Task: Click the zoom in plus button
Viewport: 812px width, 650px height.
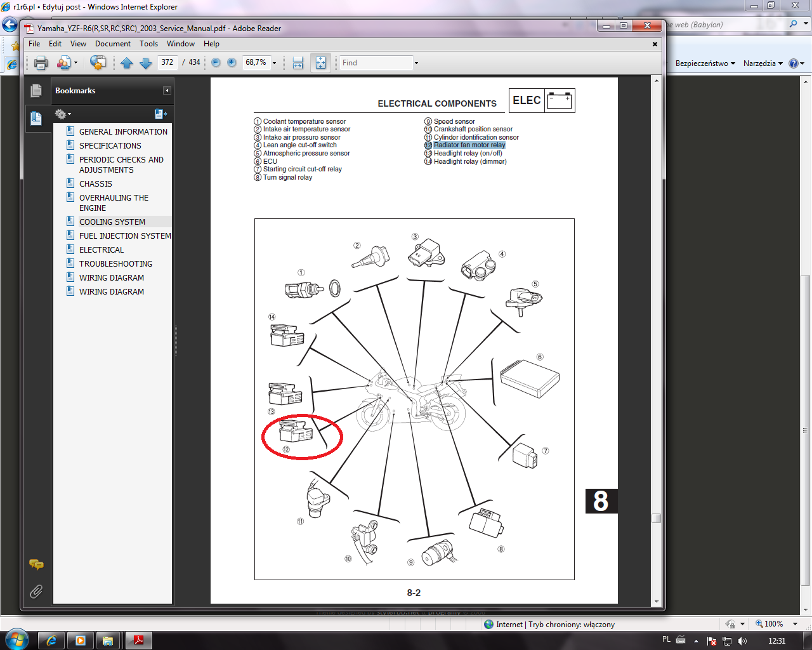Action: point(232,63)
